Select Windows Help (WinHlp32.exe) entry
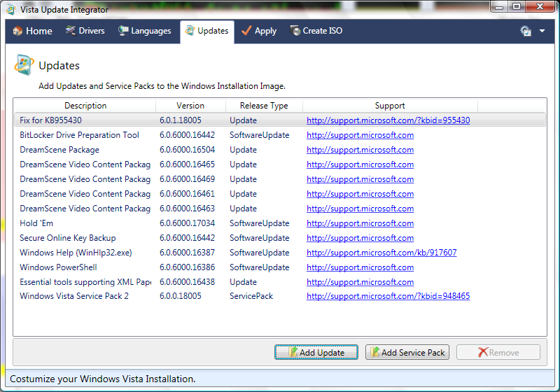The width and height of the screenshot is (560, 392). pyautogui.click(x=280, y=253)
